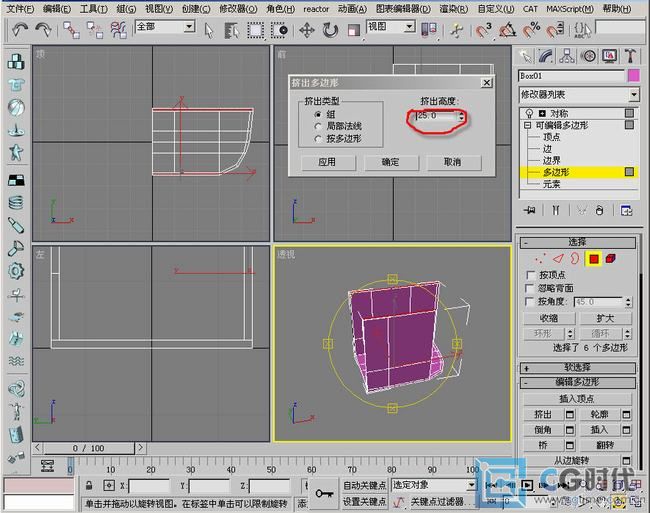Select Edge sub-object selection icon
This screenshot has height=513, width=650.
pyautogui.click(x=558, y=259)
